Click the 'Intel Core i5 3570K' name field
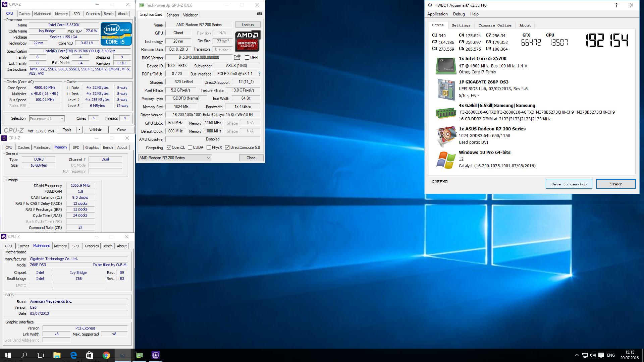This screenshot has width=644, height=362. [x=64, y=25]
